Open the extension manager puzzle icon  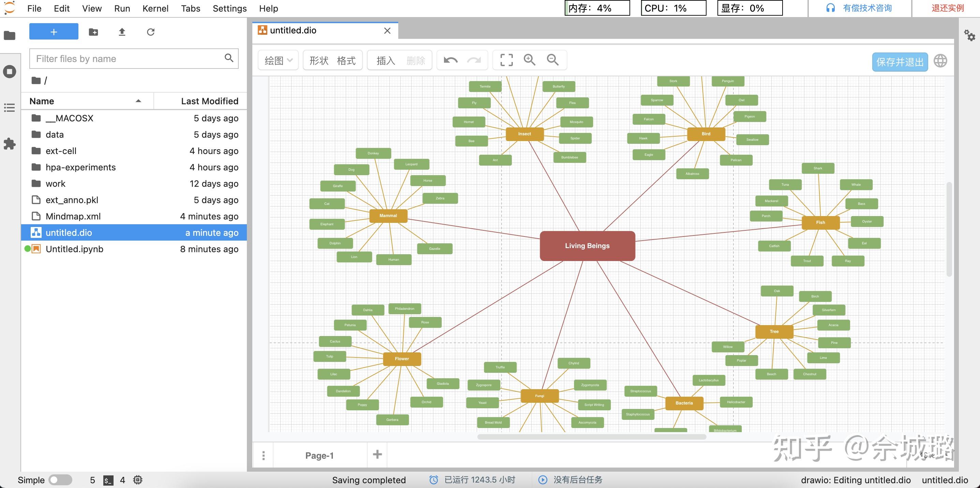pyautogui.click(x=10, y=144)
